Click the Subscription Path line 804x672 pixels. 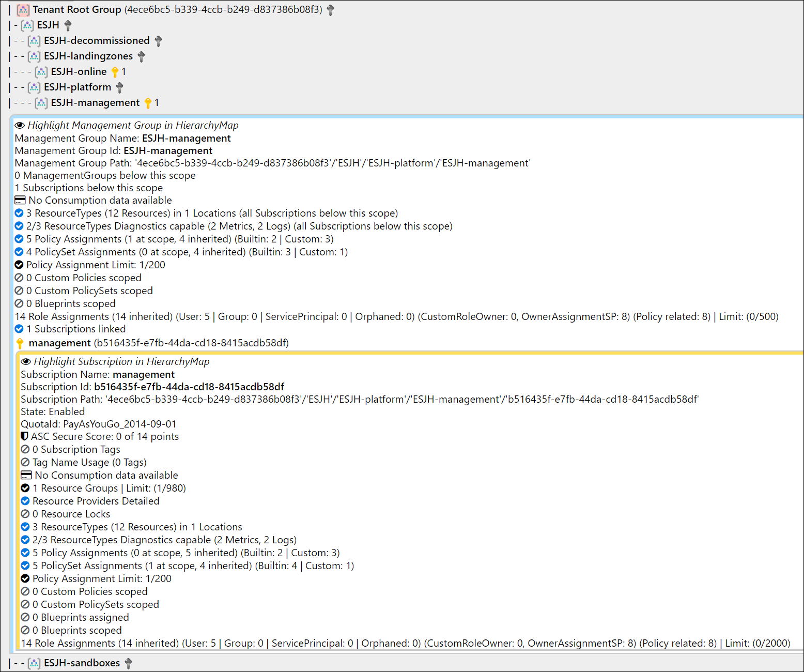click(360, 399)
